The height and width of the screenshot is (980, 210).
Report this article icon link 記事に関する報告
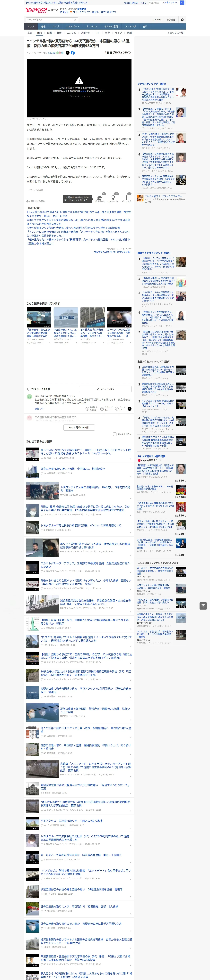pos(36,201)
